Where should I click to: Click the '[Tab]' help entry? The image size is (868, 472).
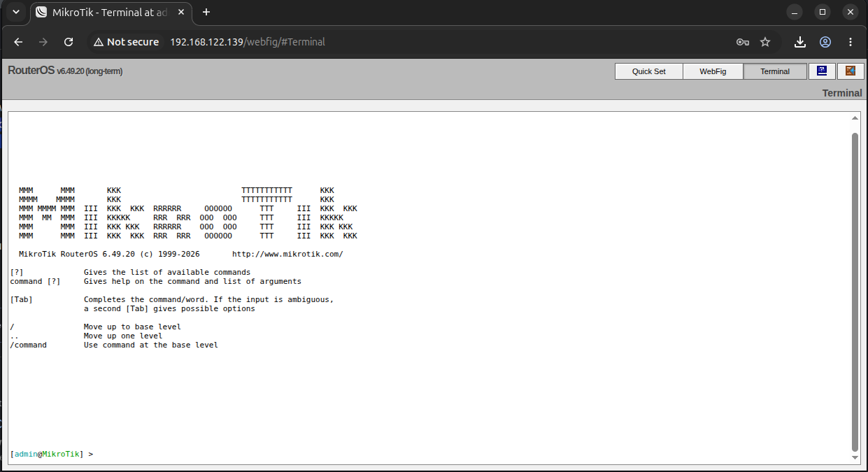pos(21,300)
